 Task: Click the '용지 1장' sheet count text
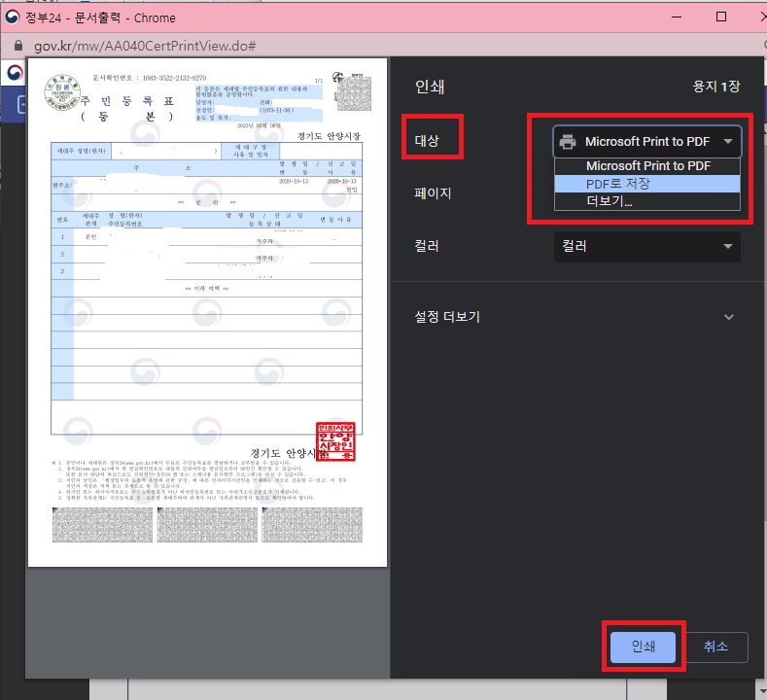click(716, 87)
